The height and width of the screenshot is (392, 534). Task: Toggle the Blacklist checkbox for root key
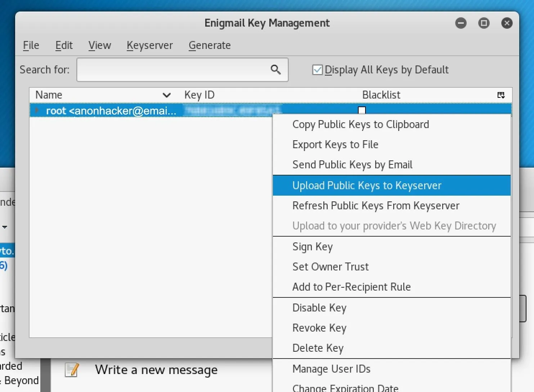[362, 110]
